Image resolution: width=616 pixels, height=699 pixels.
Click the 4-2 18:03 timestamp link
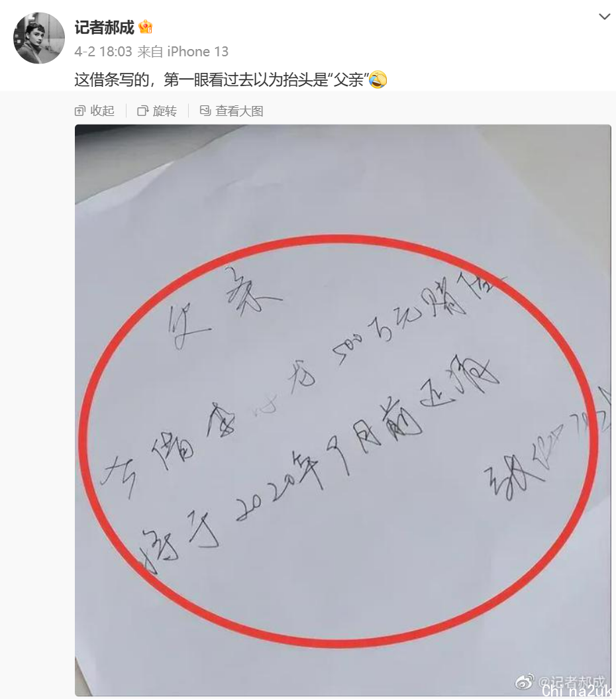103,52
